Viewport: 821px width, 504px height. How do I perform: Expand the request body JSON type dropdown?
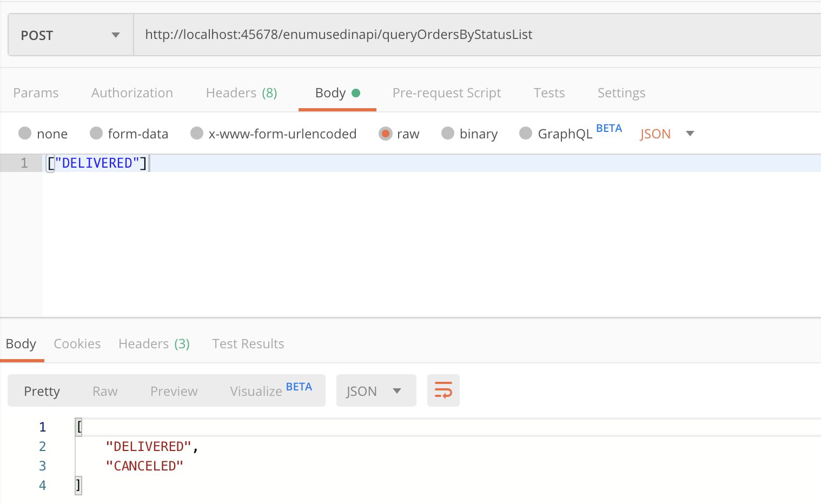pyautogui.click(x=666, y=134)
